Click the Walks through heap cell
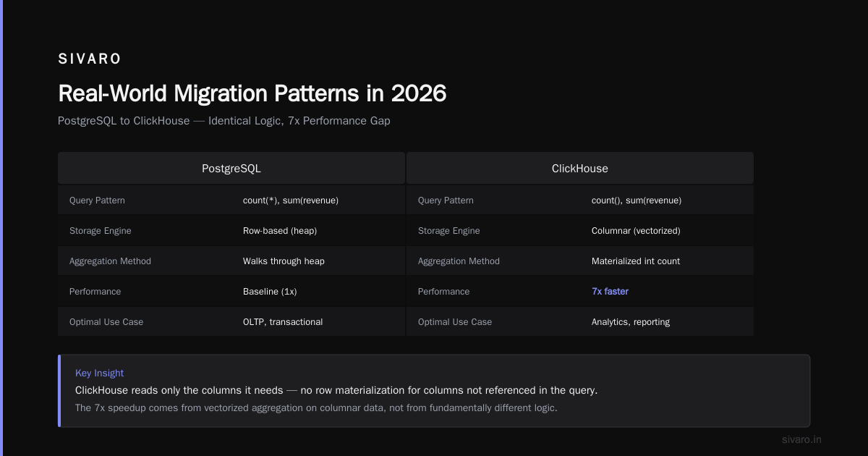The height and width of the screenshot is (456, 868). (x=284, y=261)
